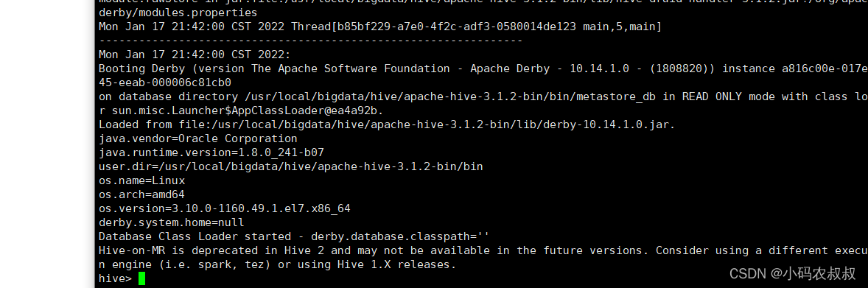Screen dimensions: 868x288
Task: Click the dashed separator text line
Action: pyautogui.click(x=310, y=41)
